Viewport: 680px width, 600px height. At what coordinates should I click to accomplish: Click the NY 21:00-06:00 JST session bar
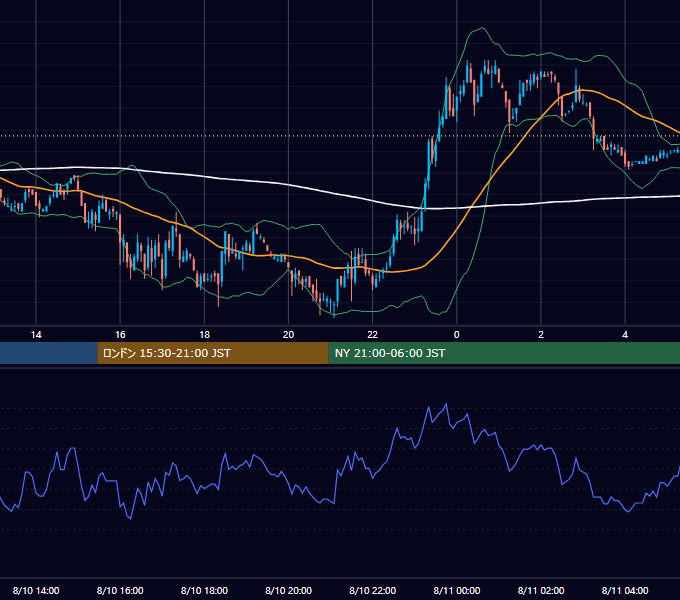tap(504, 353)
